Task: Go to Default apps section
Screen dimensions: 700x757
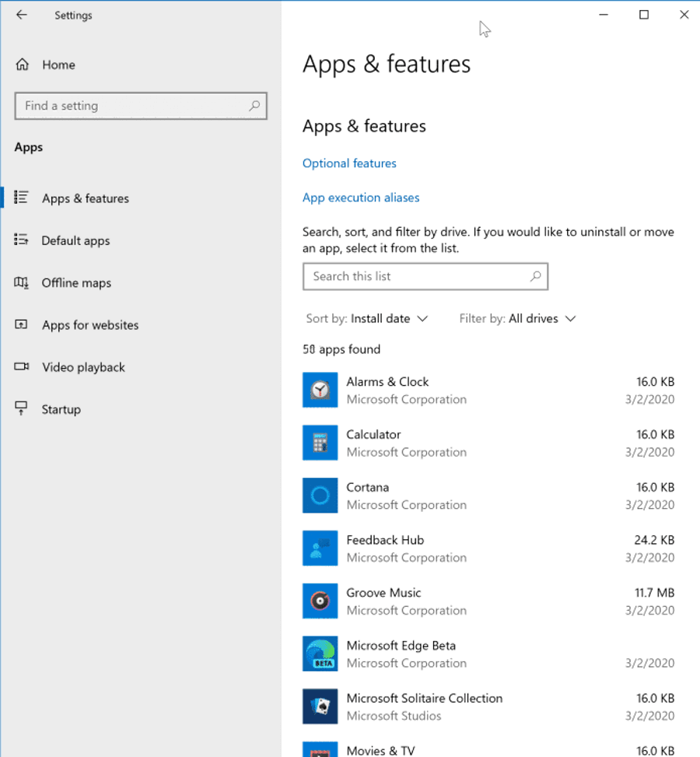Action: [x=75, y=240]
